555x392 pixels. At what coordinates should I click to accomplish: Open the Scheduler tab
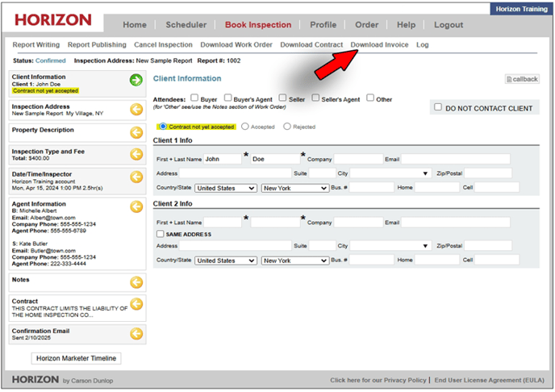186,25
